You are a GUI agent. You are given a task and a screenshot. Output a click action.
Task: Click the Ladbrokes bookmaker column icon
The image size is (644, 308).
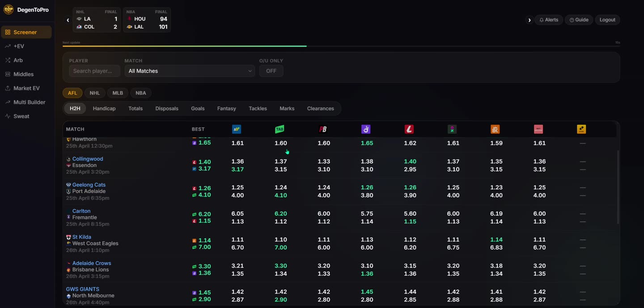pos(409,129)
